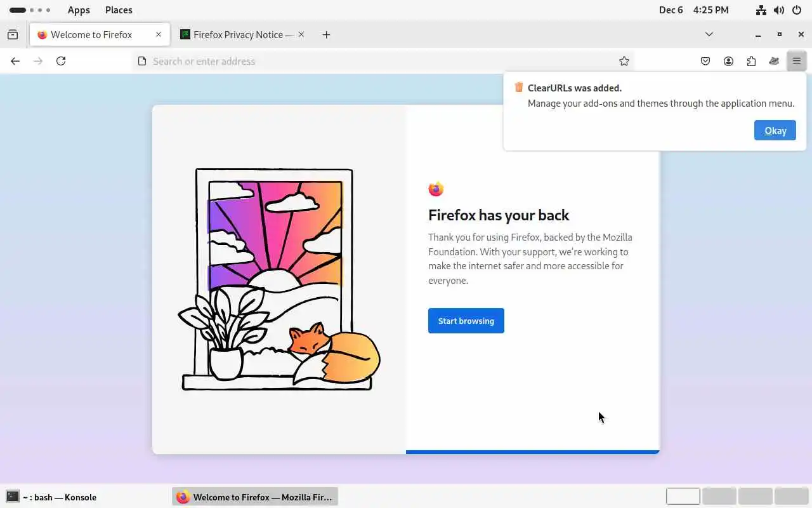Click the activities pill indicator in top-left

30,10
